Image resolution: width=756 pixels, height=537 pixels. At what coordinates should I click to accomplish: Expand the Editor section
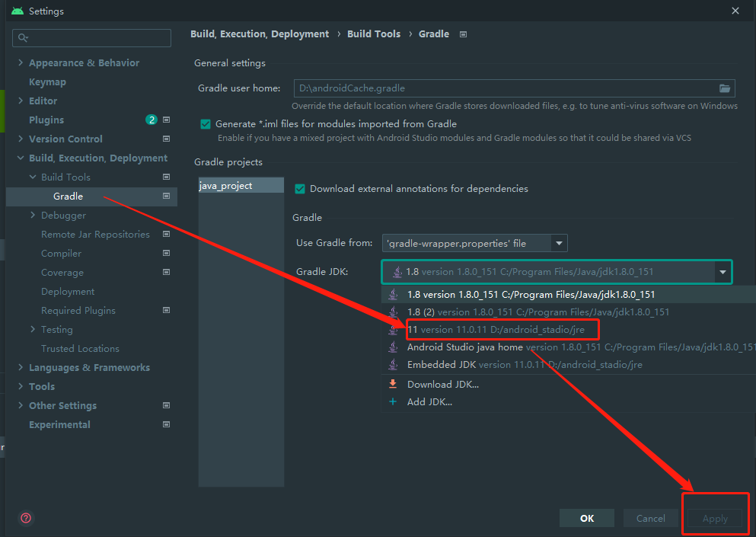(x=21, y=101)
